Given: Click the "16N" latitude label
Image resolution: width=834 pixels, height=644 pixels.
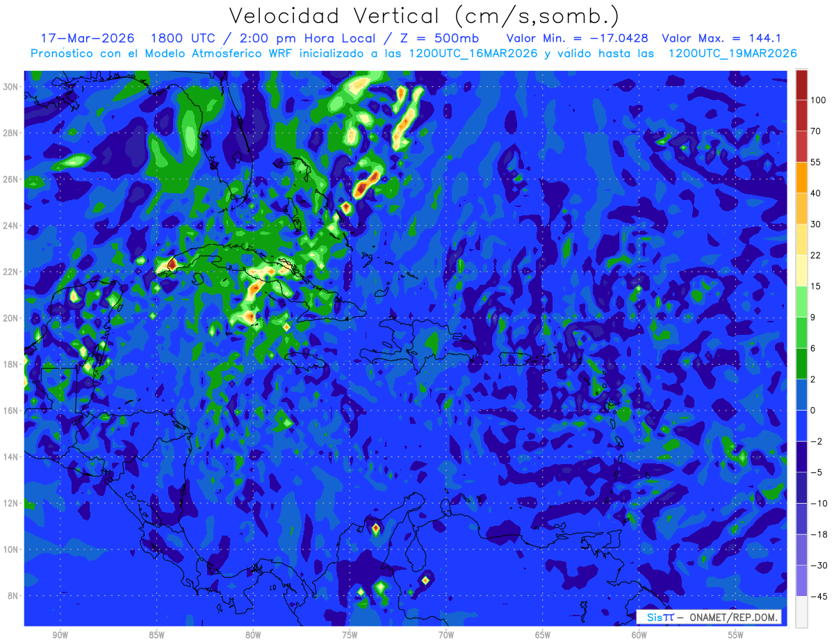Looking at the screenshot, I should (x=12, y=411).
